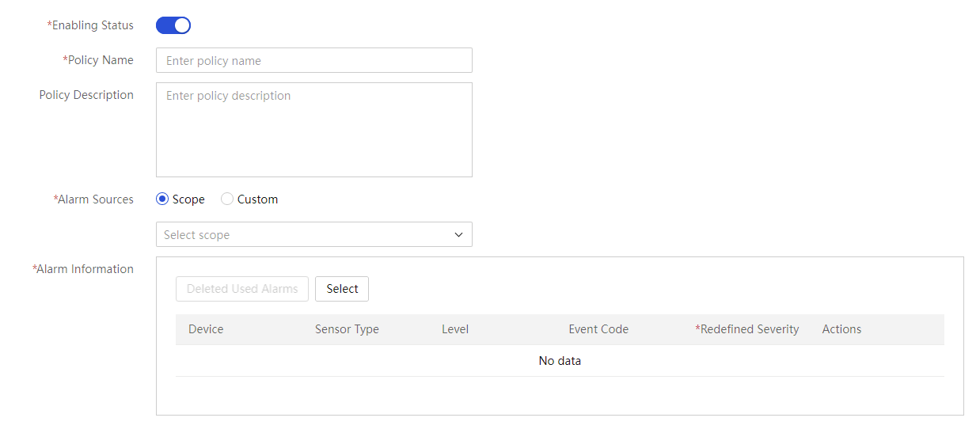Toggle the Enabling Status switch off

coord(173,25)
